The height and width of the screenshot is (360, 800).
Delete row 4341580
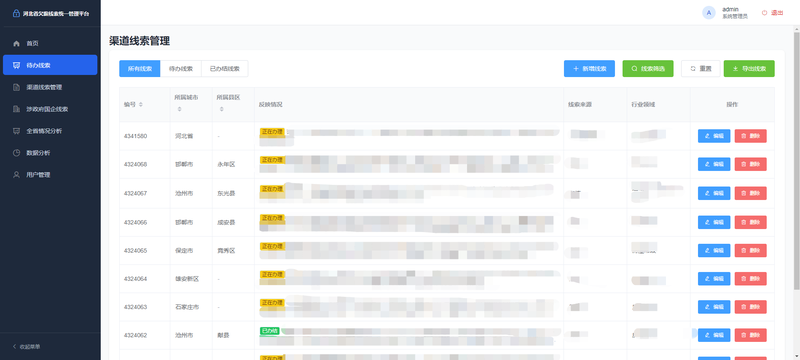[x=751, y=136]
